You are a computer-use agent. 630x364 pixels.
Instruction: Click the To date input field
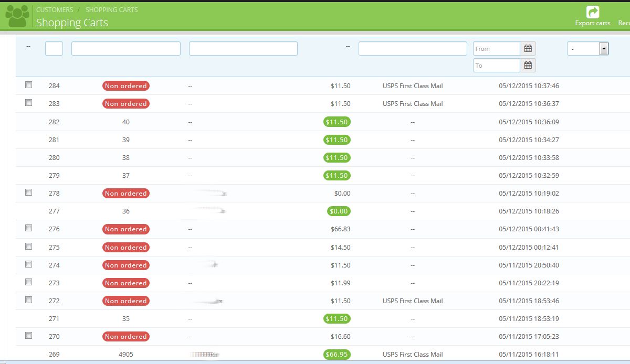click(x=497, y=66)
